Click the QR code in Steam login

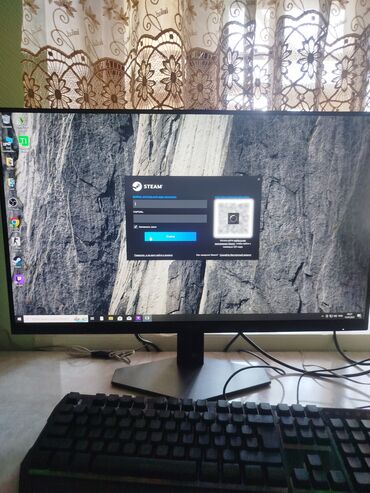pos(233,218)
